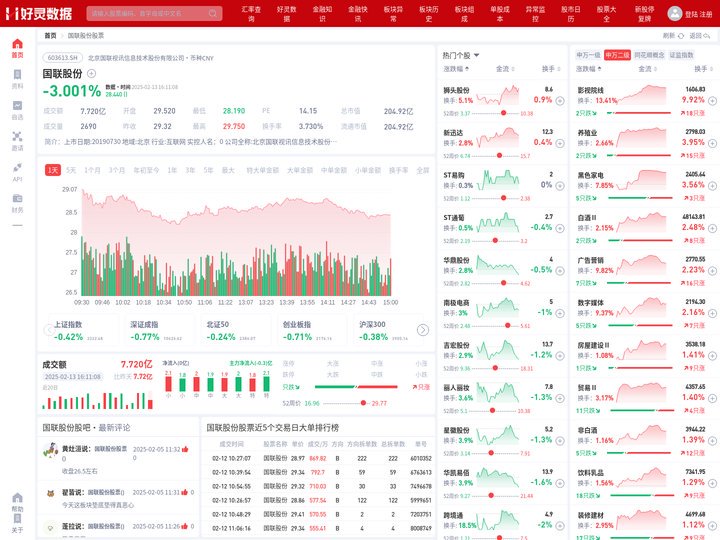Add 狮头股份 with its plus icon
Screen dimensions: 720x540
point(560,101)
